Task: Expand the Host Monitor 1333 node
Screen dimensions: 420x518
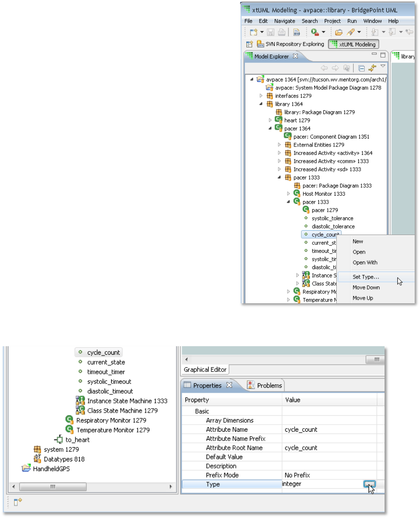Action: (x=288, y=193)
